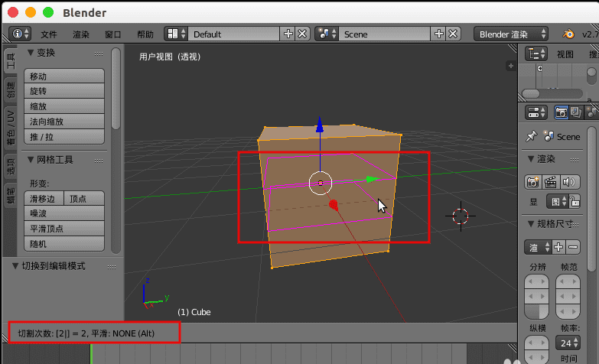Image resolution: width=599 pixels, height=364 pixels.
Task: Select the render properties camera tab
Action: [x=561, y=112]
